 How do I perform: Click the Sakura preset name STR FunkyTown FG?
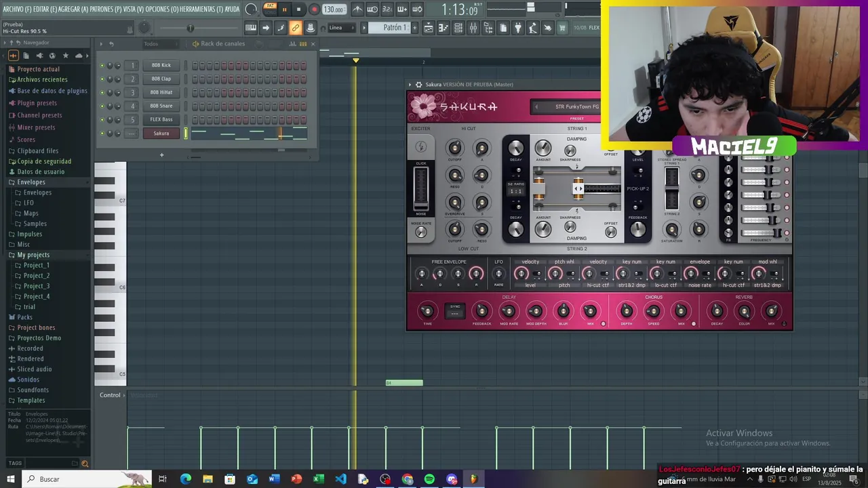click(577, 106)
